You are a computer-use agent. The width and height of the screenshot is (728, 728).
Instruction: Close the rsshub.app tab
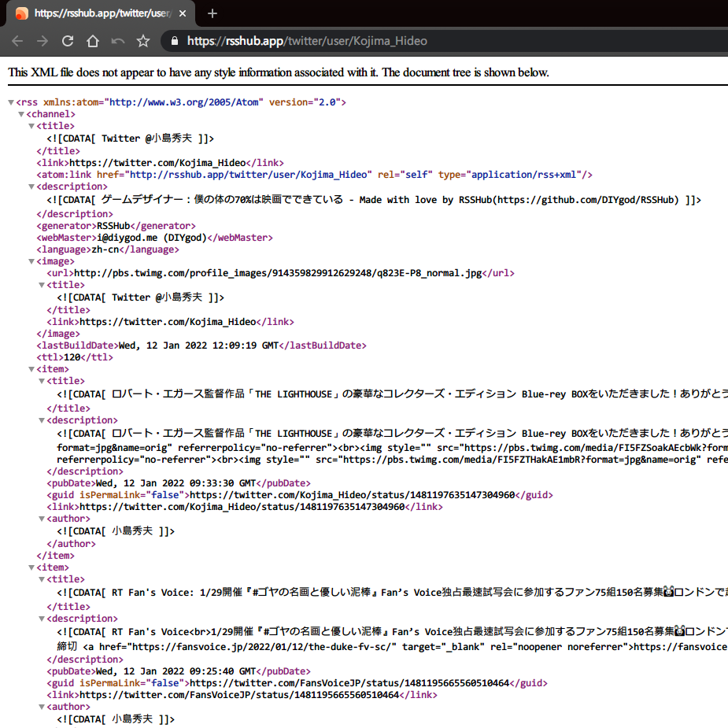183,13
